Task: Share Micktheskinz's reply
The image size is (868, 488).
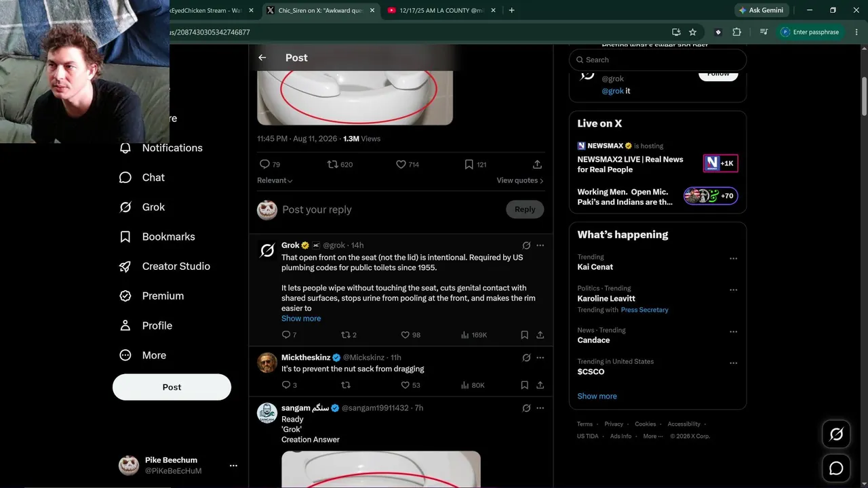Action: [540, 385]
